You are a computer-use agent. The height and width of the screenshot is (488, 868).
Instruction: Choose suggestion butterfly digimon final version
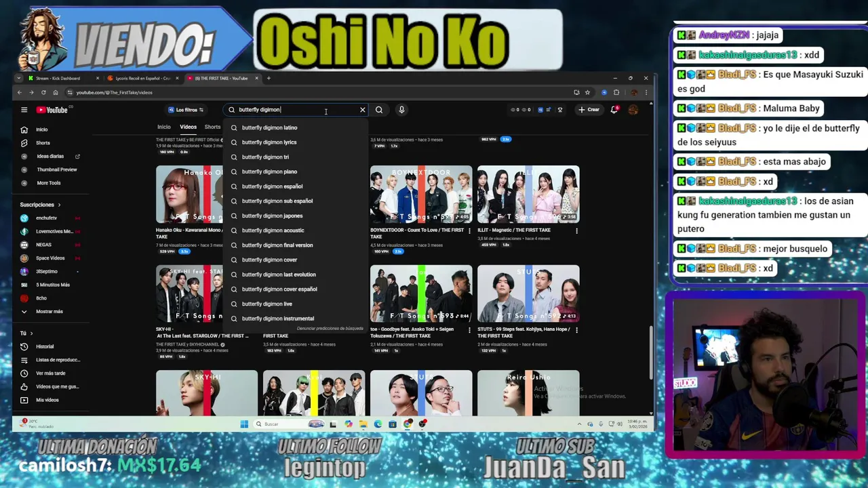(295, 245)
